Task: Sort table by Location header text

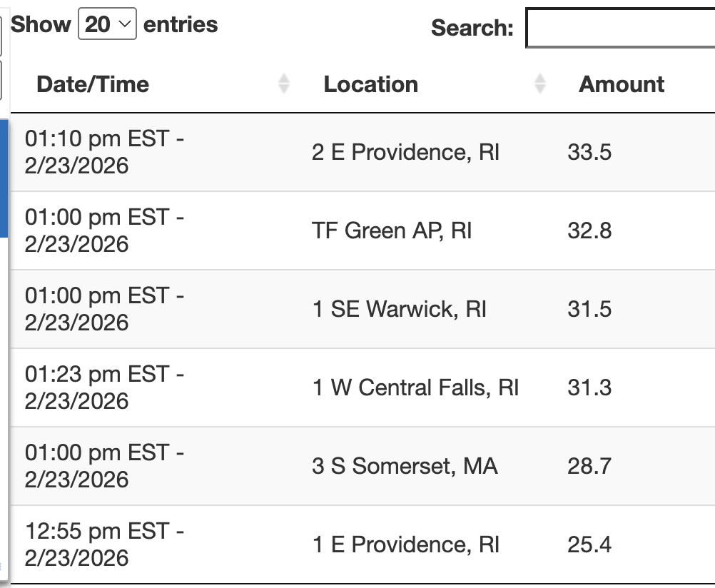Action: click(x=371, y=84)
